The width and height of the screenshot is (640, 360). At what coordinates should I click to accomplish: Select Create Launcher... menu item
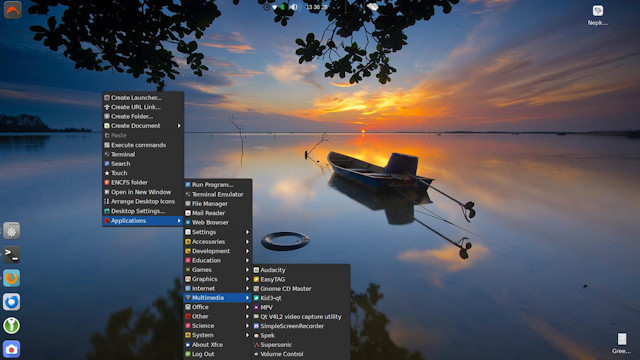pyautogui.click(x=142, y=98)
